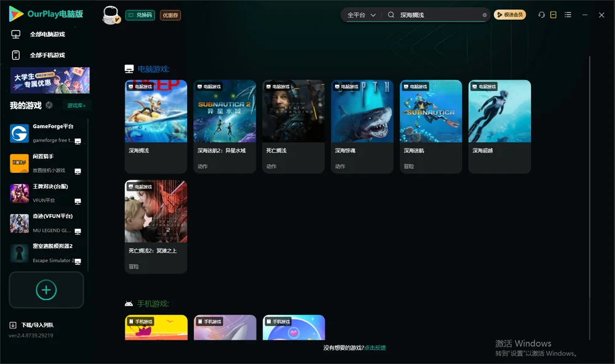
Task: Click the OurPlay电脑版 logo
Action: click(46, 14)
